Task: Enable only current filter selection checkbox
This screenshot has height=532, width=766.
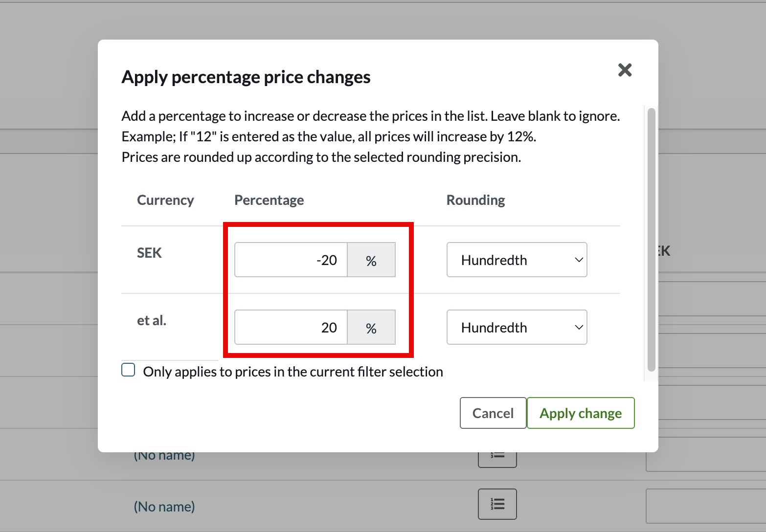Action: click(128, 370)
